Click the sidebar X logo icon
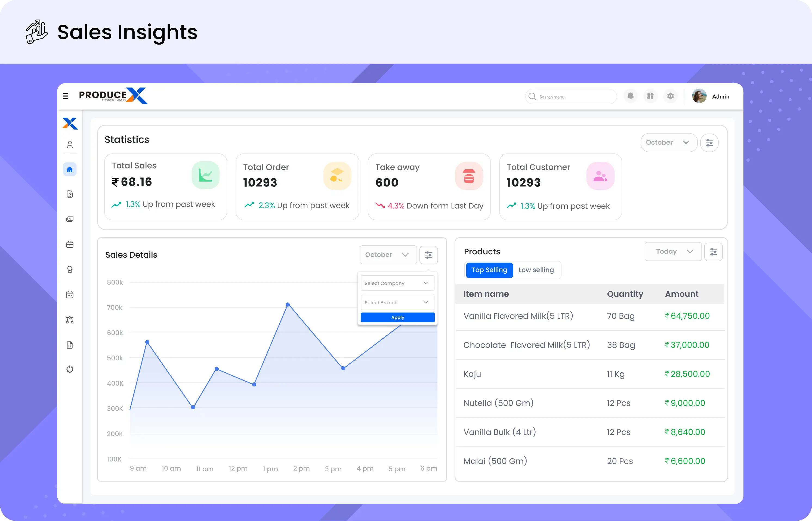Image resolution: width=812 pixels, height=521 pixels. (70, 123)
